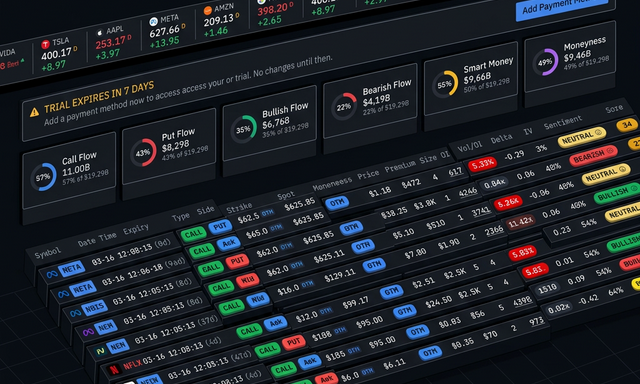
Task: Click the Ask badge beside $65.0 strike
Action: click(228, 243)
